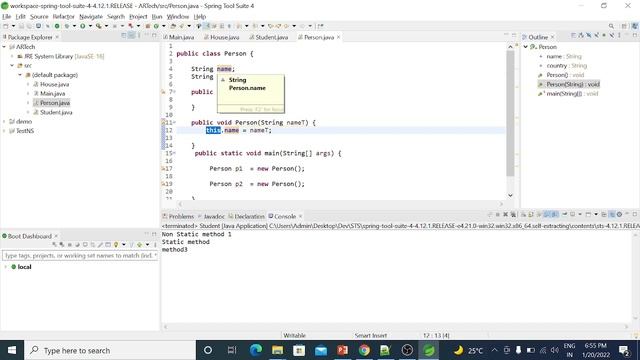
Task: Select Student.java in Package Explorer
Action: pos(56,112)
